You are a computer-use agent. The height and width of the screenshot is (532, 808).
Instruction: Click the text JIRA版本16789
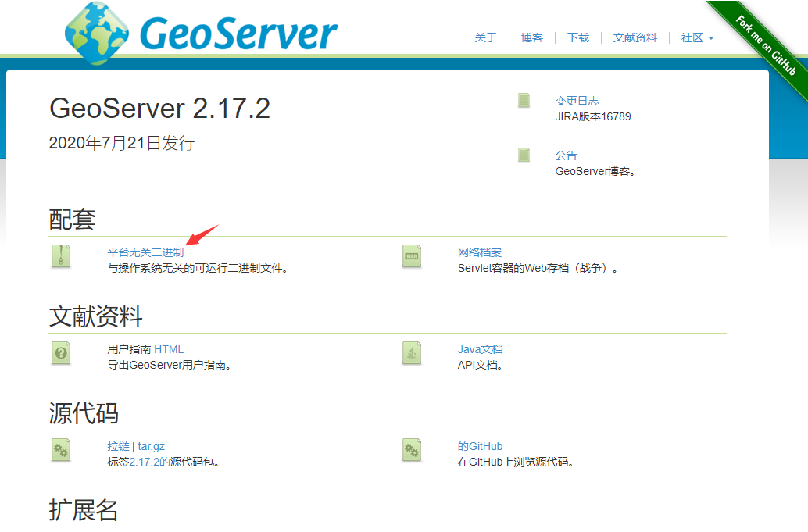click(x=593, y=117)
